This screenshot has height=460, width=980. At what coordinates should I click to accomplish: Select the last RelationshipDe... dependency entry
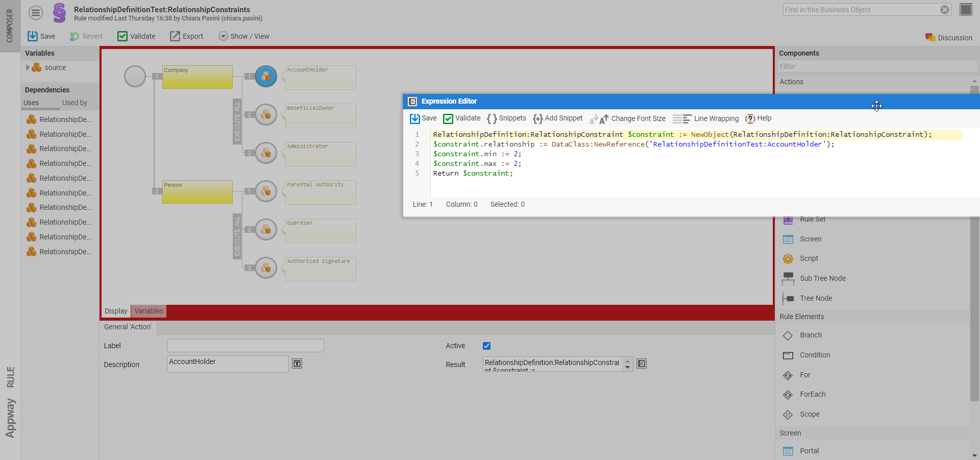coord(59,252)
